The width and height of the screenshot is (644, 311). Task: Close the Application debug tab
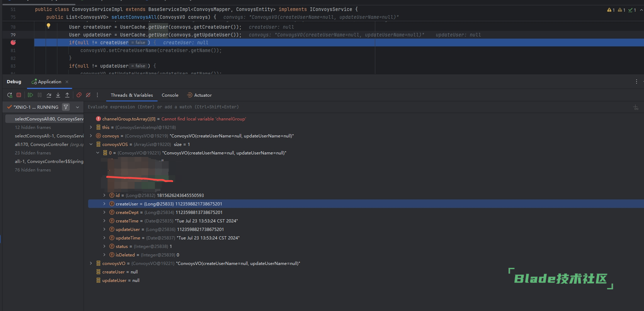pos(67,82)
